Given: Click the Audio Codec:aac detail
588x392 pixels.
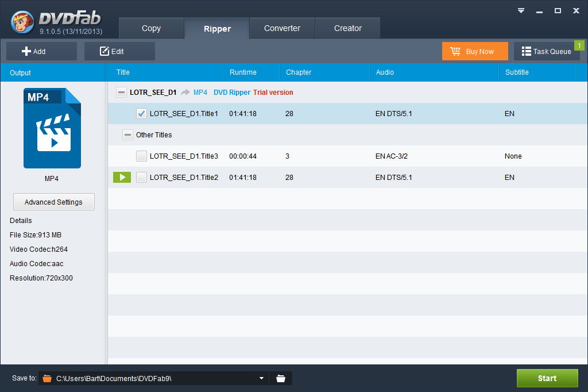Looking at the screenshot, I should [x=36, y=264].
